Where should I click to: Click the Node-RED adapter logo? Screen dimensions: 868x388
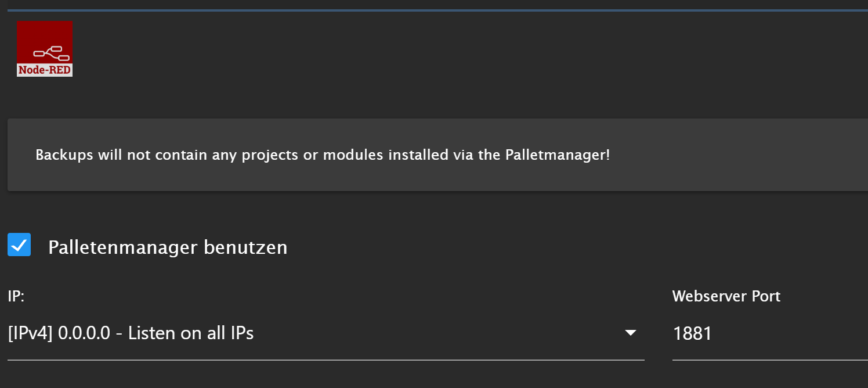tap(45, 49)
